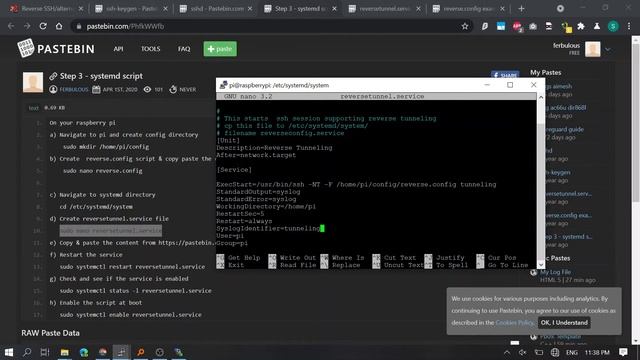The image size is (640, 360).
Task: Show hidden system tray icons
Action: click(x=507, y=352)
